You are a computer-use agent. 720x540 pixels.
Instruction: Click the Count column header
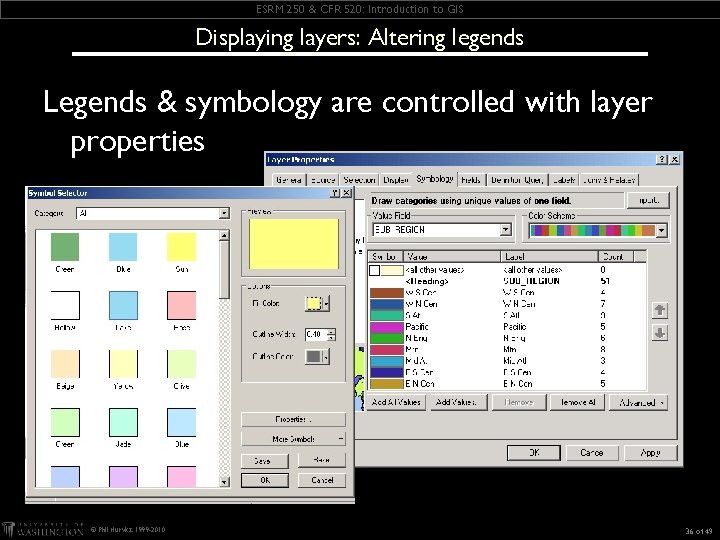616,256
